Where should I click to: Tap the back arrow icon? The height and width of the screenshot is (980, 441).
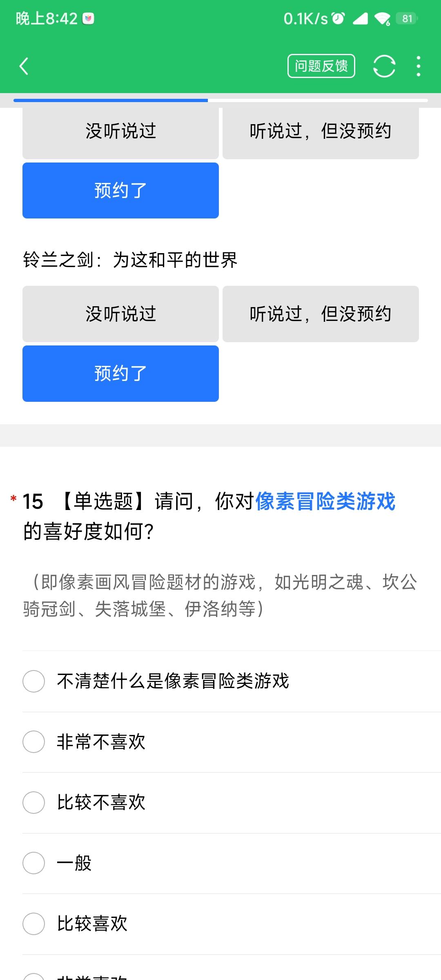coord(24,66)
